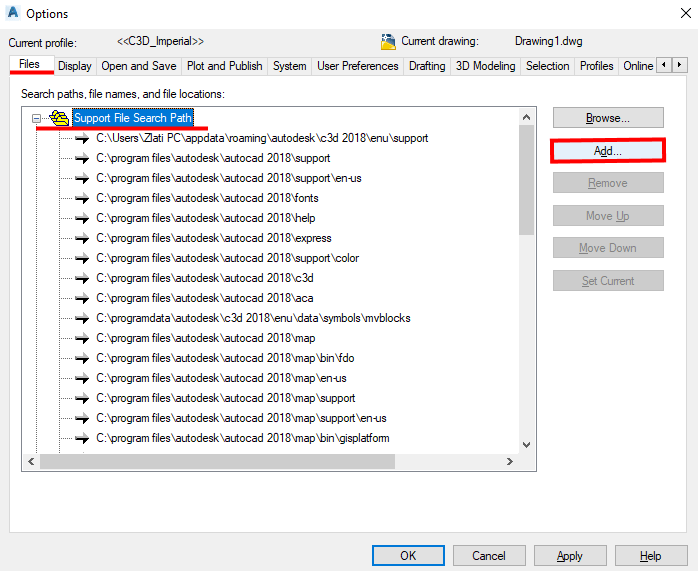Image resolution: width=698 pixels, height=571 pixels.
Task: Click horizontal scrollbar right arrow
Action: (510, 462)
